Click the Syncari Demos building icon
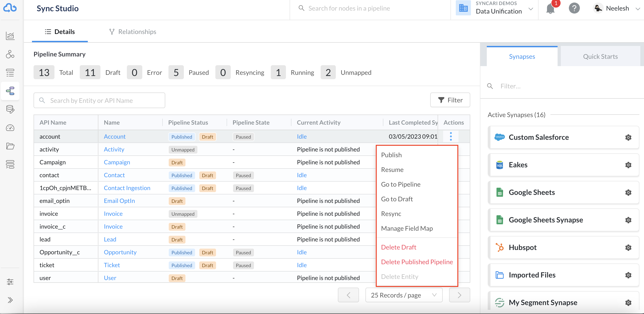 [463, 8]
